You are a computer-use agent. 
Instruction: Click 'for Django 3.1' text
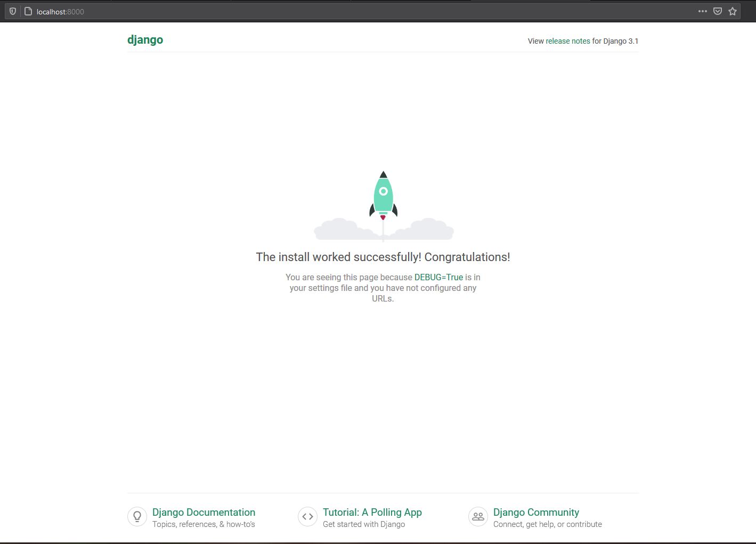click(x=615, y=41)
